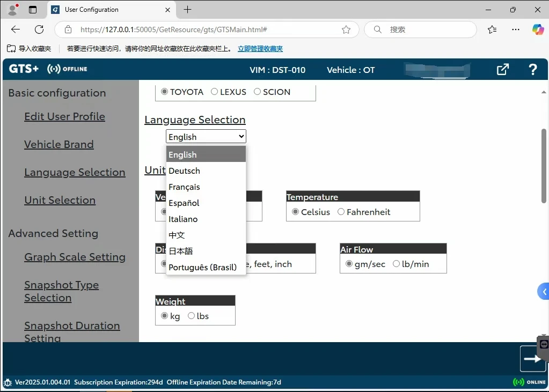
Task: Click the manage favorites link in bookmarks bar
Action: [260, 49]
